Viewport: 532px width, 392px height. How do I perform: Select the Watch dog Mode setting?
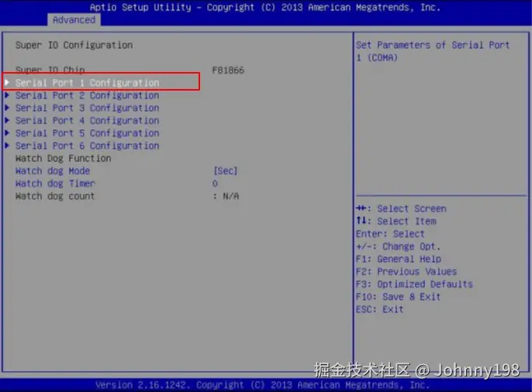pyautogui.click(x=53, y=170)
